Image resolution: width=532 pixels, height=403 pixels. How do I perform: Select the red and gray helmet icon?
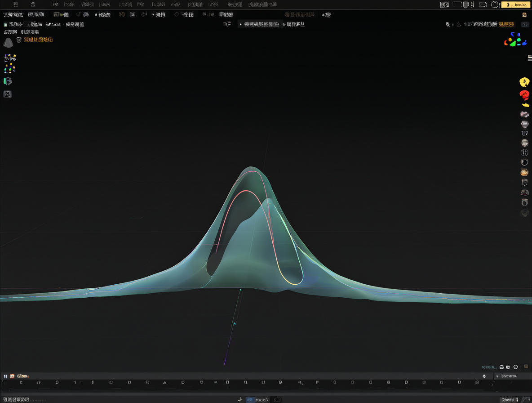pos(524,193)
